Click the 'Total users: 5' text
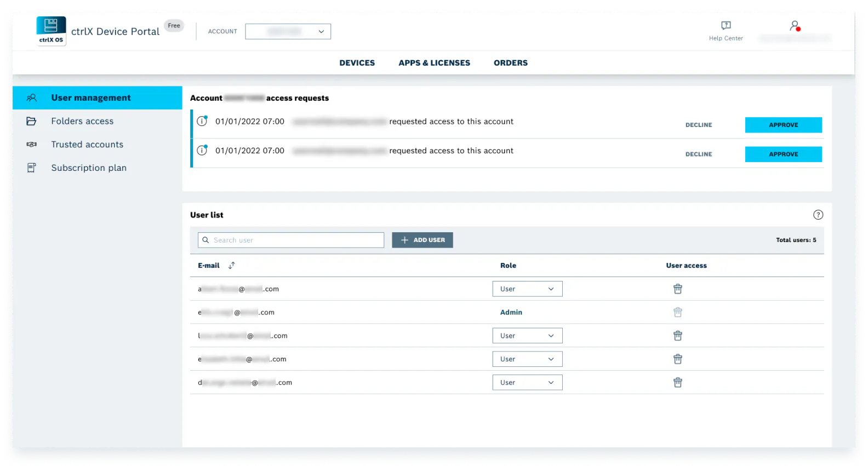This screenshot has height=466, width=868. click(796, 240)
